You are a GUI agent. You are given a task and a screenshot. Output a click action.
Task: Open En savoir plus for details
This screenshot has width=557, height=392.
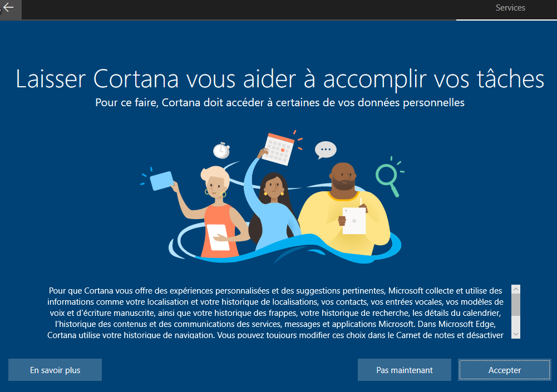point(55,370)
